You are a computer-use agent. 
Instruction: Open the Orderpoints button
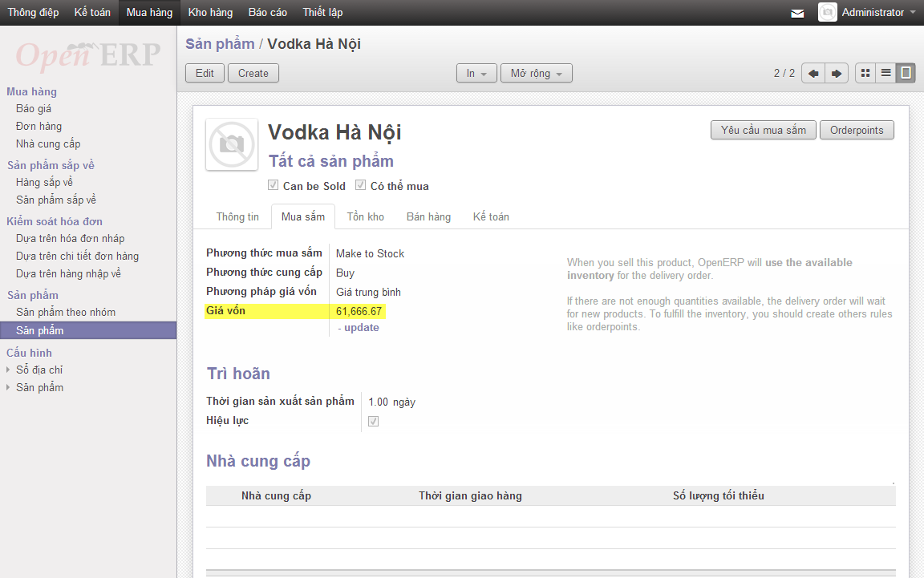click(857, 130)
